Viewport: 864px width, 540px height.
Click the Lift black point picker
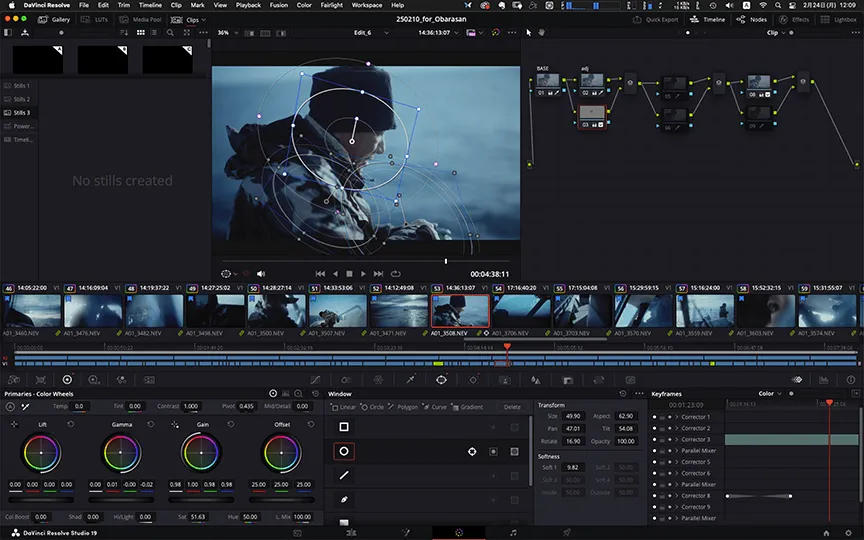click(x=14, y=425)
